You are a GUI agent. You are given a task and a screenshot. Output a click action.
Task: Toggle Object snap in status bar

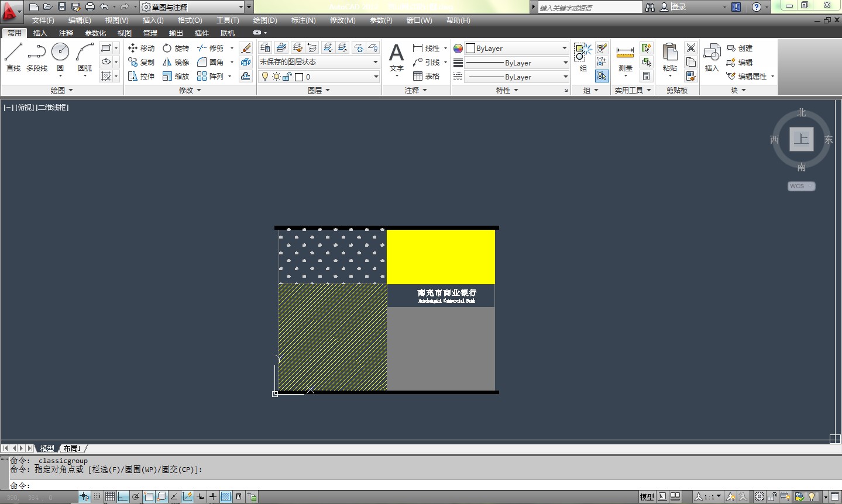pos(149,497)
